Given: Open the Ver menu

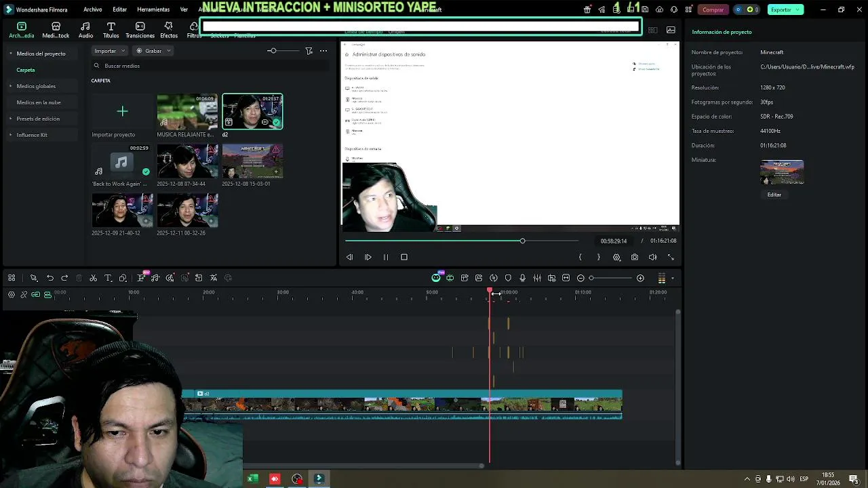Looking at the screenshot, I should [184, 9].
